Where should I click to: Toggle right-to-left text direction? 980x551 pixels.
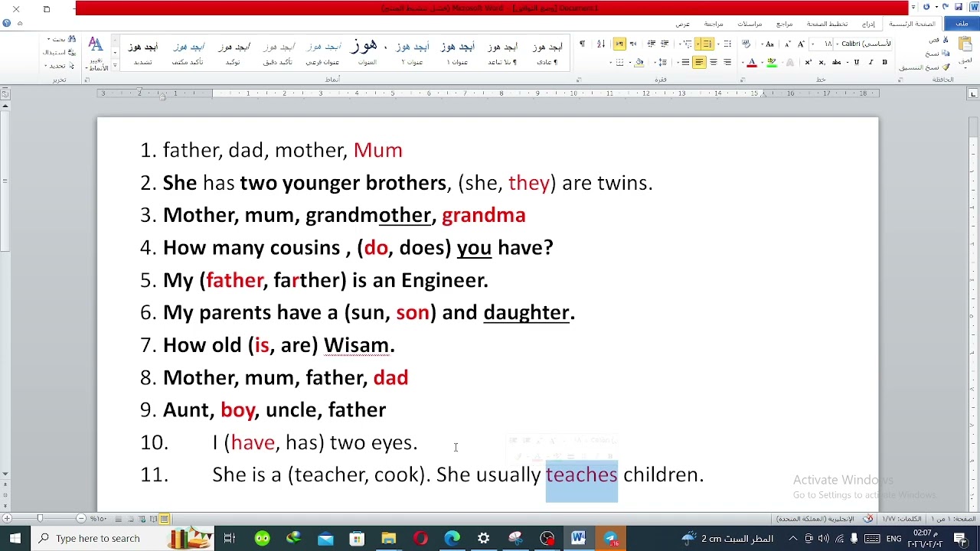[x=633, y=44]
